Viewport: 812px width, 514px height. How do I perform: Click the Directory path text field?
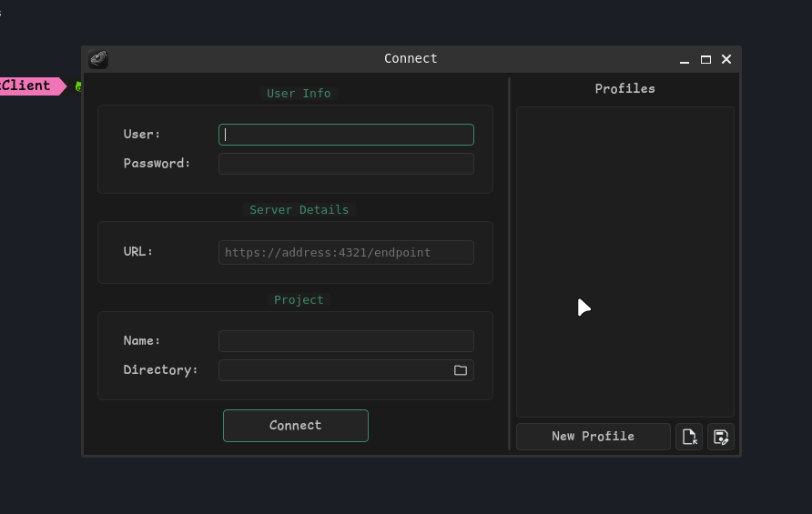point(333,370)
